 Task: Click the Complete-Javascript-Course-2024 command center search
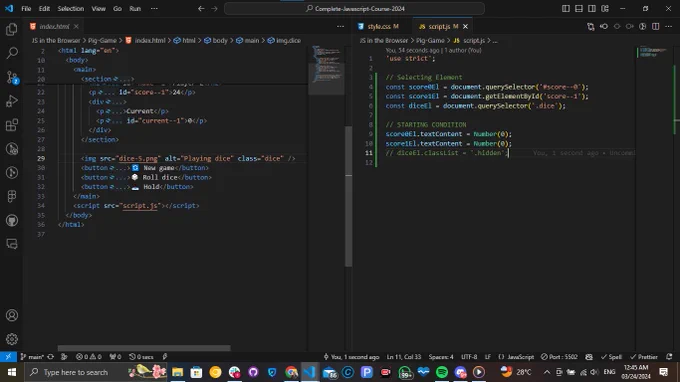354,9
